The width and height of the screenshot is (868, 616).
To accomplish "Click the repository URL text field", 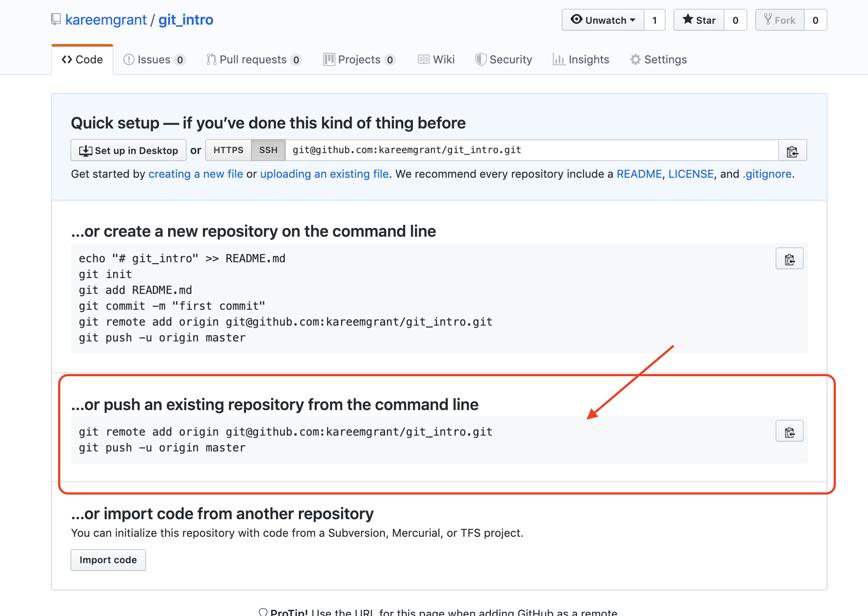I will click(531, 150).
